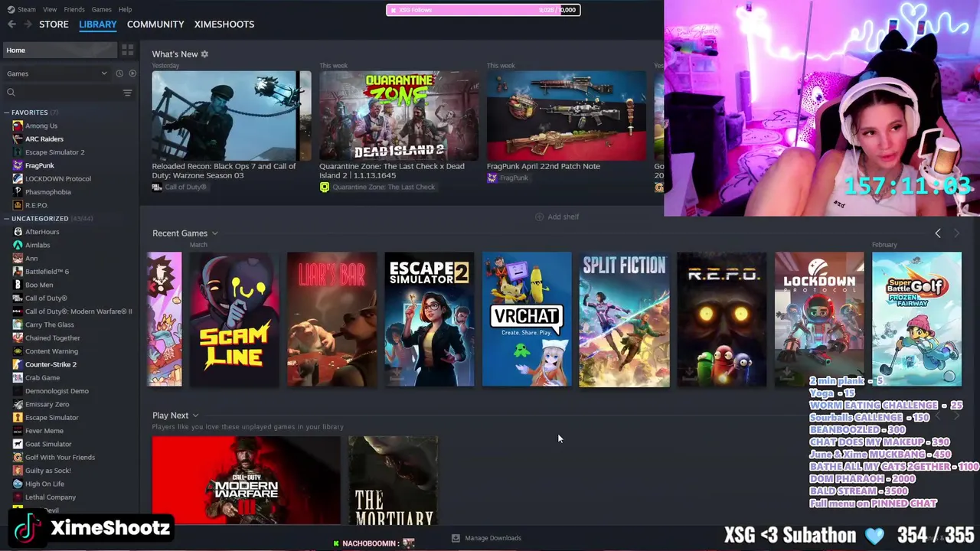Expand the Play Next shelf dropdown
The height and width of the screenshot is (551, 980).
(195, 416)
